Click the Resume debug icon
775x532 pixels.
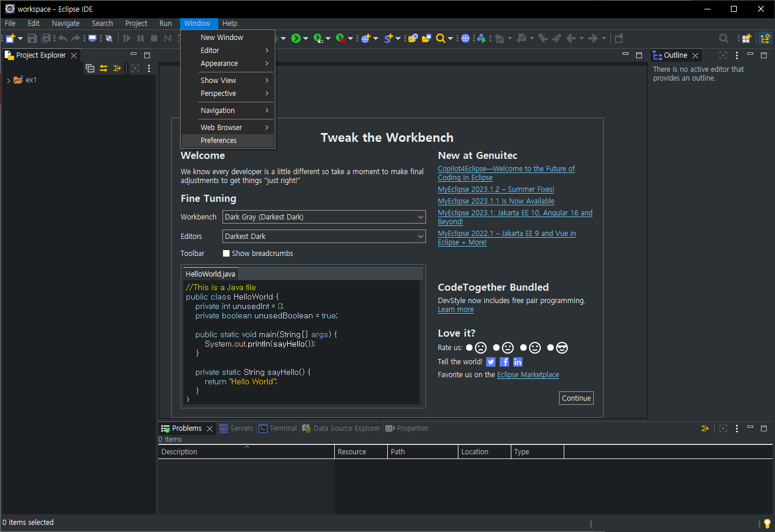click(127, 38)
